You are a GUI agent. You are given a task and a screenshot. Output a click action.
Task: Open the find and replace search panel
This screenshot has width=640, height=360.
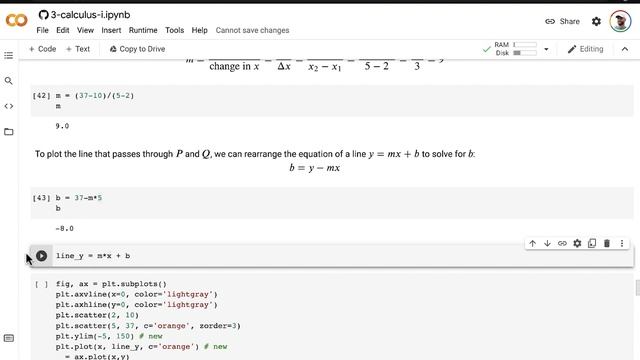pyautogui.click(x=9, y=81)
